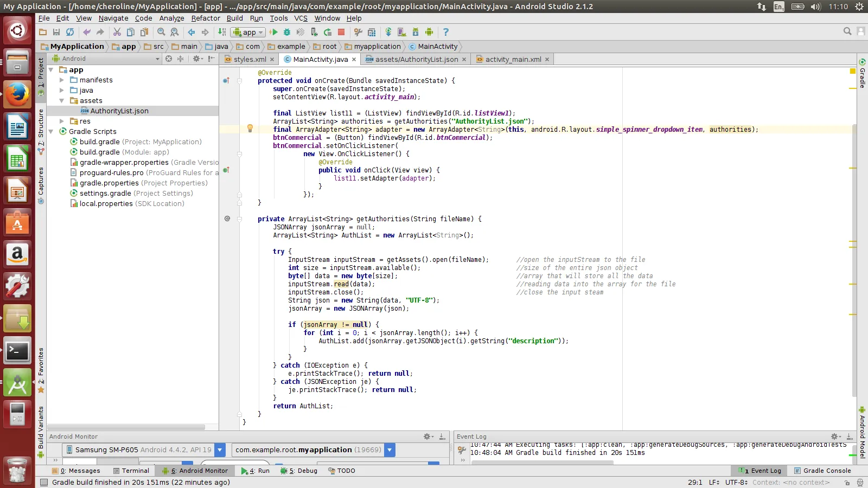868x488 pixels.
Task: Run the app with the green play icon
Action: tap(274, 33)
